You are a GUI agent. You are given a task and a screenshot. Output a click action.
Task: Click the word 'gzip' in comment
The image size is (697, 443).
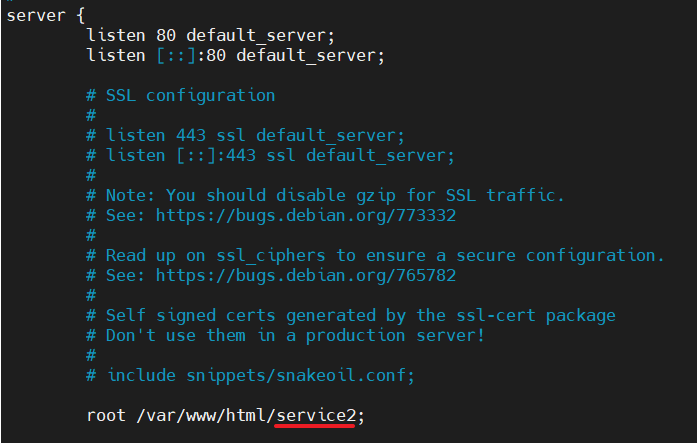click(375, 196)
